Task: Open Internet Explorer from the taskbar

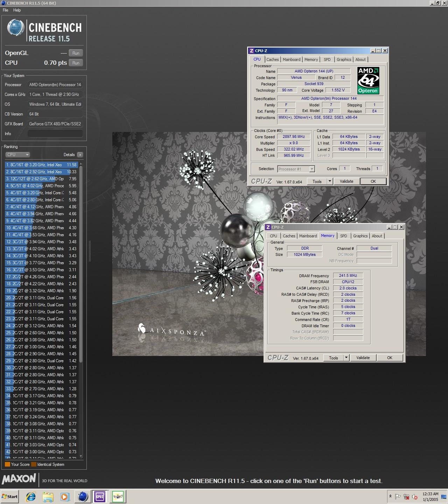Action: tap(31, 496)
